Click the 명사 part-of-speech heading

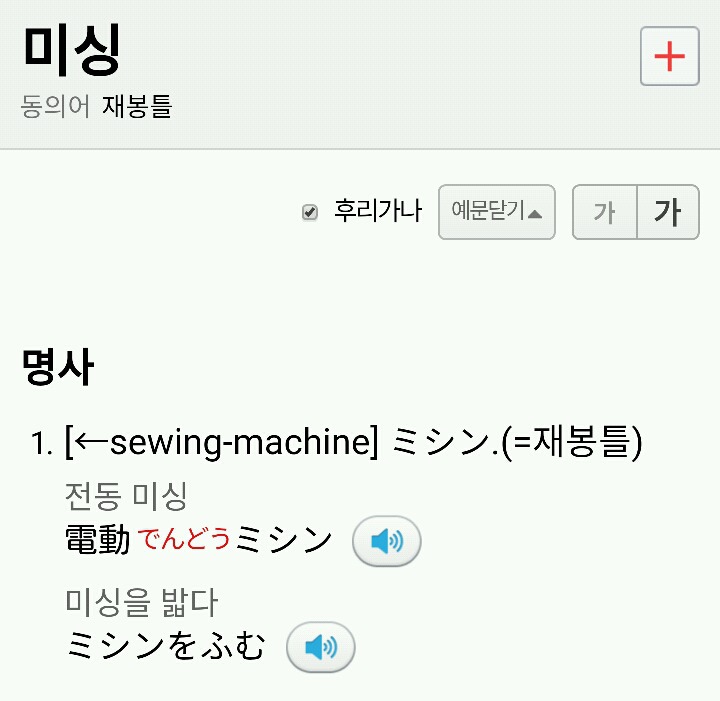tap(58, 366)
